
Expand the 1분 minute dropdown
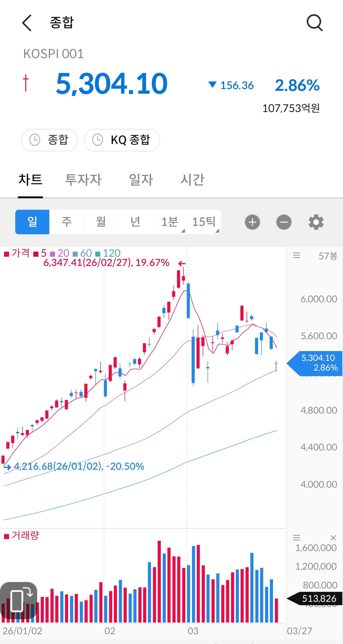(170, 222)
